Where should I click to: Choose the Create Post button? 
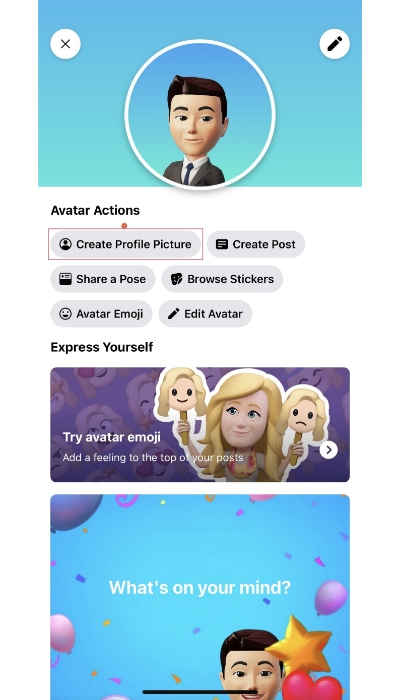point(256,244)
